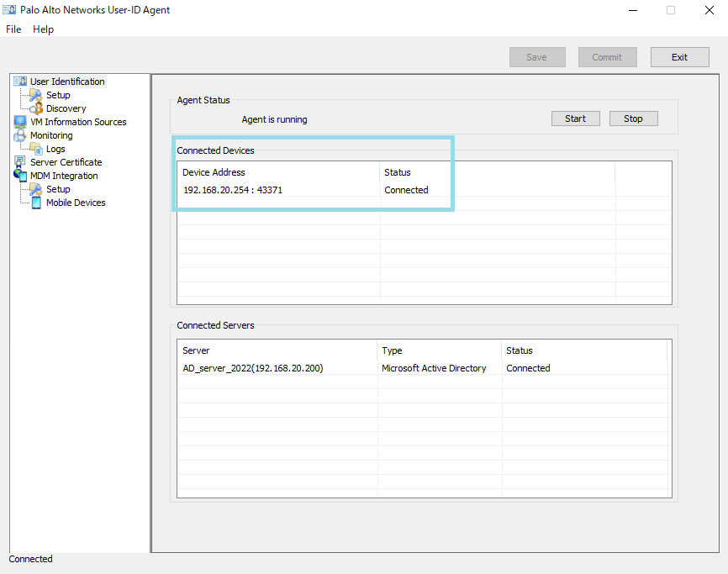
Task: Select the Server Certificate node
Action: [66, 162]
